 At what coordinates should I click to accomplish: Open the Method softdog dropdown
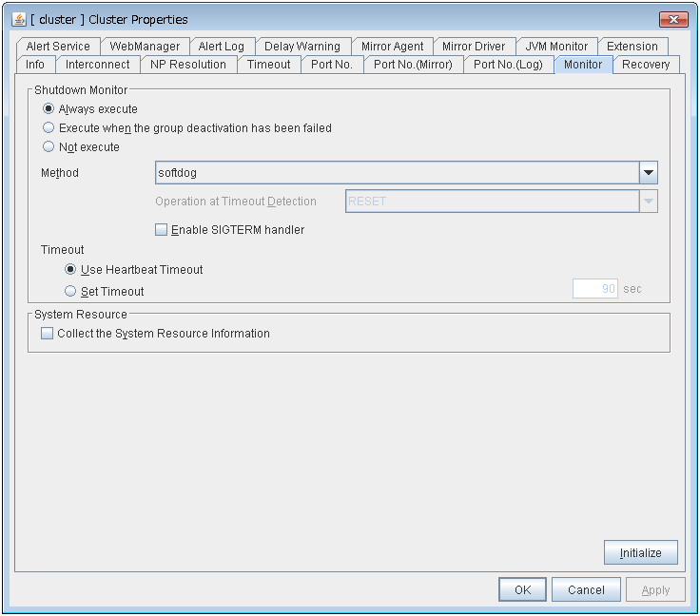click(x=648, y=173)
